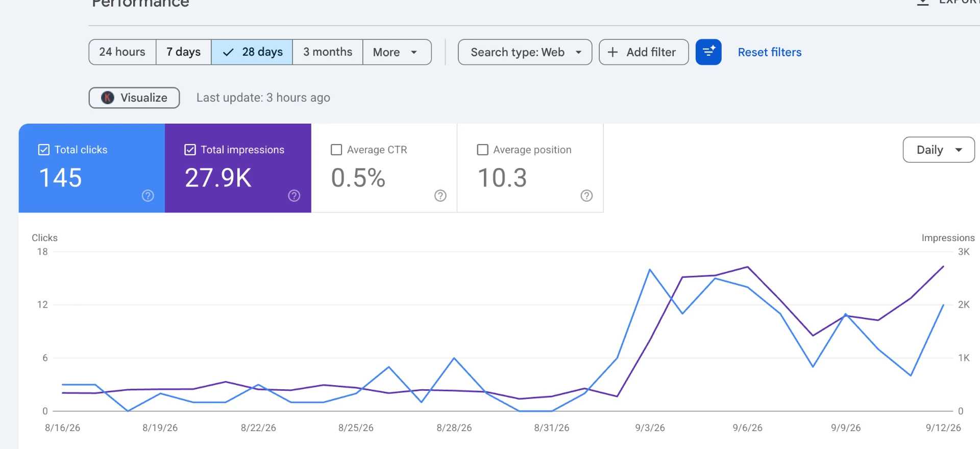Screen dimensions: 980x449
Task: Click the 8/28/26 date label on chart
Action: tap(454, 428)
